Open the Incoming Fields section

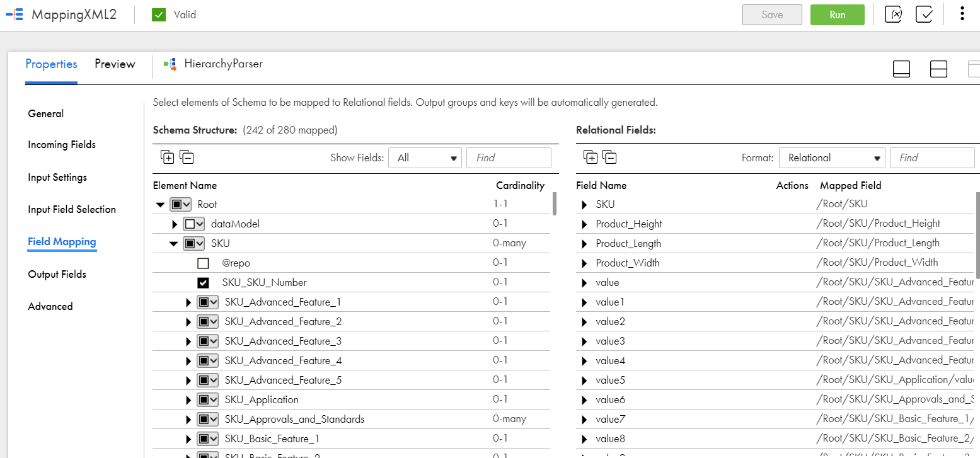coord(62,145)
